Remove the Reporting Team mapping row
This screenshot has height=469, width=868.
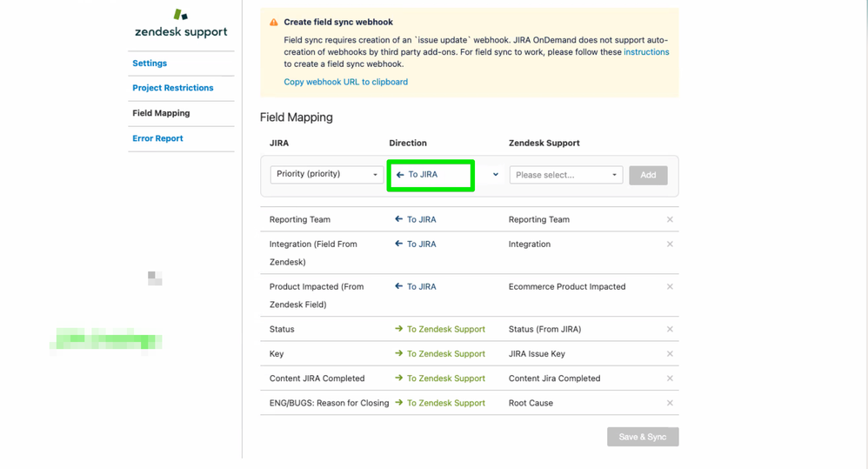[670, 219]
